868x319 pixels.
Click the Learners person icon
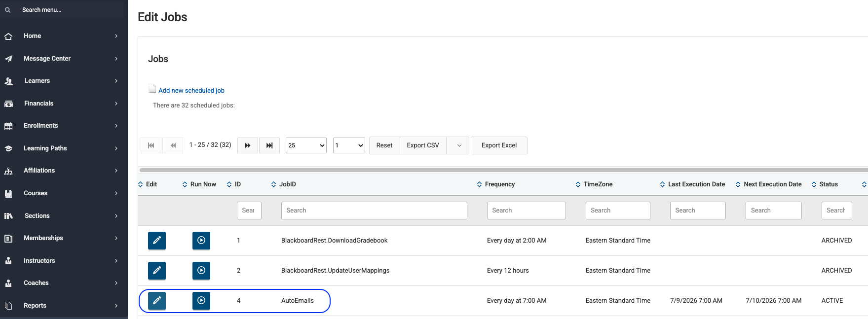pyautogui.click(x=8, y=81)
